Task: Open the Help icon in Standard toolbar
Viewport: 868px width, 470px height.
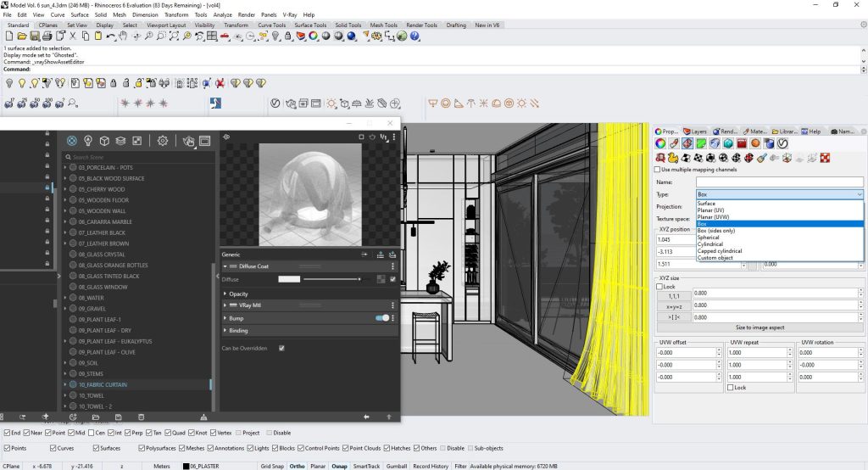Action: [415, 36]
